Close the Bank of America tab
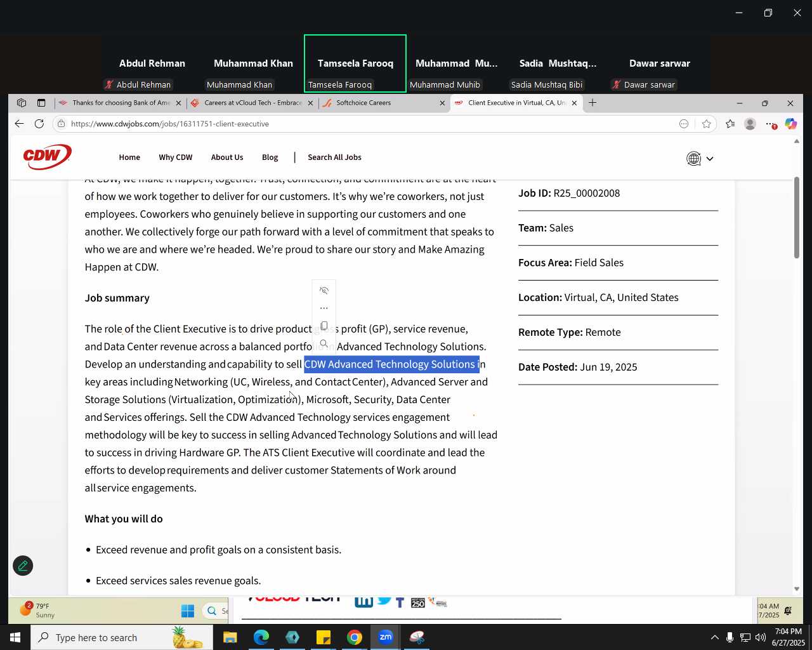The width and height of the screenshot is (812, 650). 178,103
